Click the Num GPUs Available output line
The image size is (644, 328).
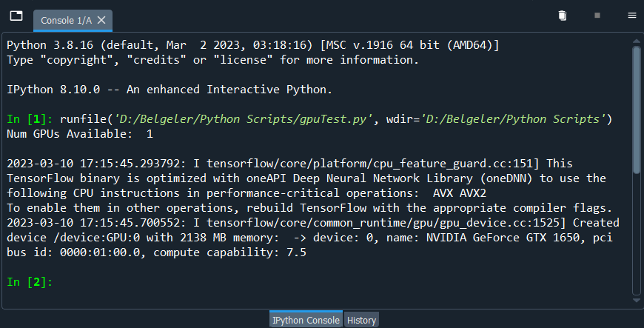(80, 134)
